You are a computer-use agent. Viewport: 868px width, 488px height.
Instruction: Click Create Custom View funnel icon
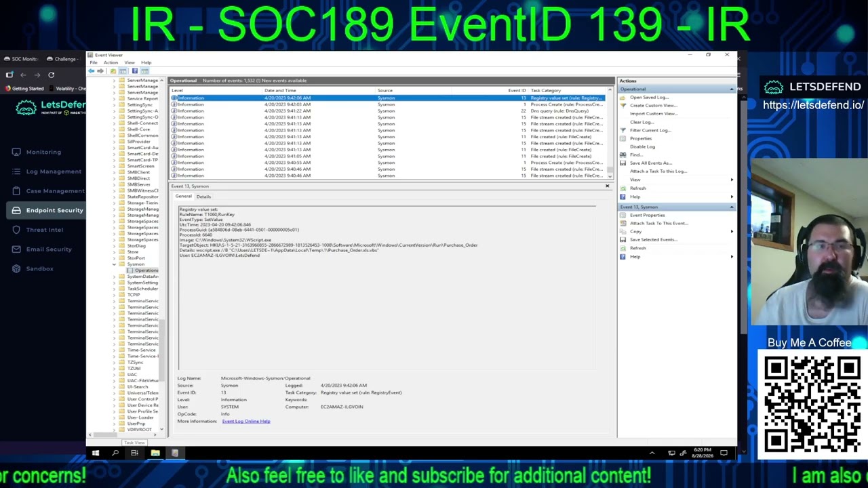pyautogui.click(x=623, y=106)
